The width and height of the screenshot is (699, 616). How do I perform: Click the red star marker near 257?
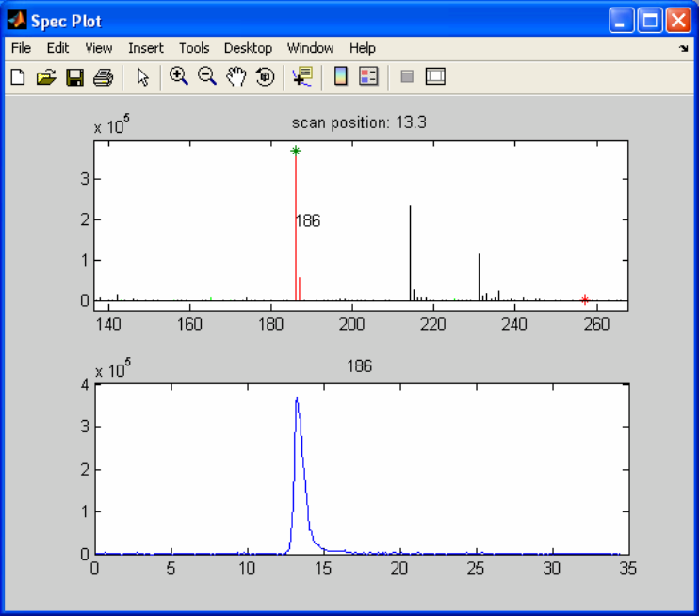[584, 300]
